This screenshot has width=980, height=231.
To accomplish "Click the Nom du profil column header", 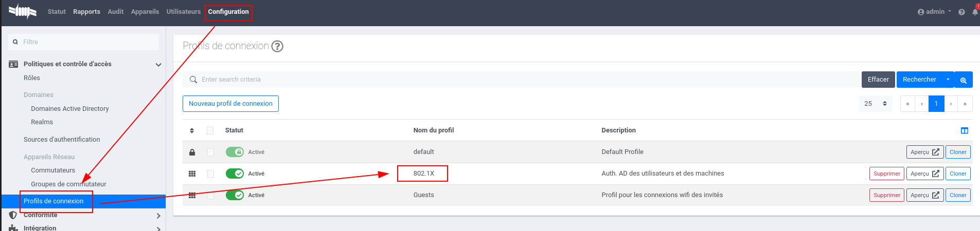I will click(x=434, y=130).
